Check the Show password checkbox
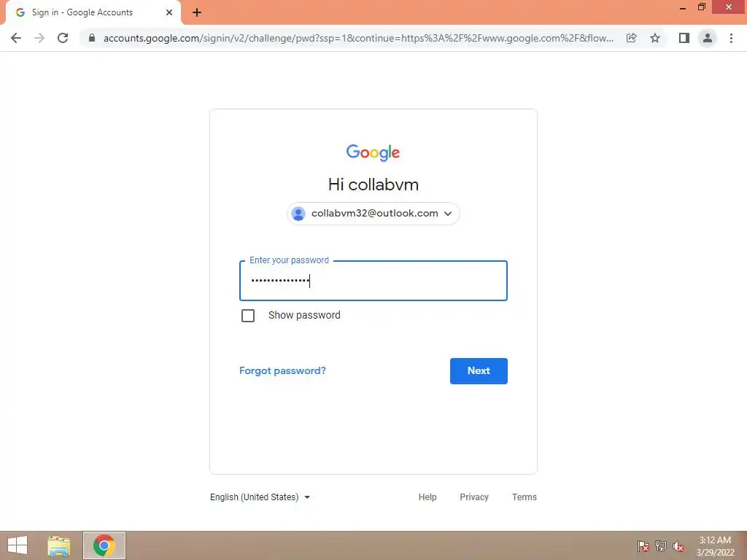Image resolution: width=747 pixels, height=560 pixels. point(248,316)
